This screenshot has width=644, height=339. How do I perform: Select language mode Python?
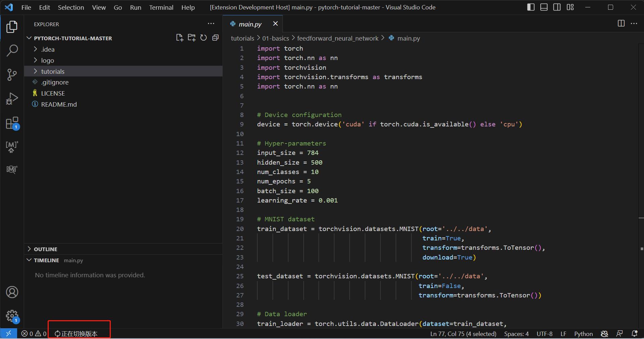coord(583,334)
